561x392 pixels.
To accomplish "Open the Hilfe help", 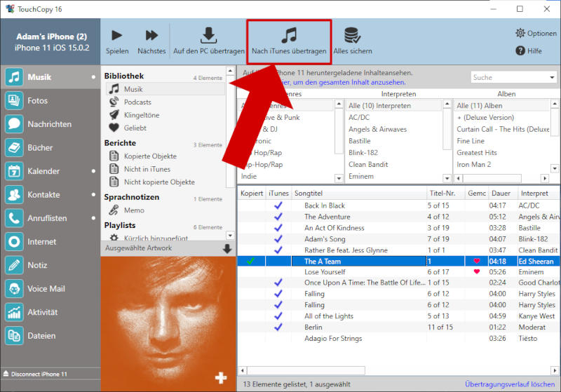I will point(529,50).
